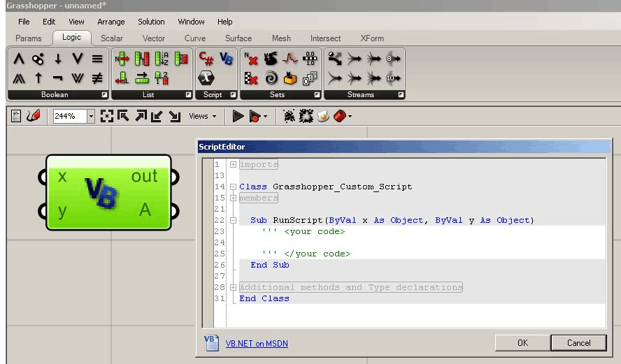621x364 pixels.
Task: Open the red cylinder preview dropdown arrow
Action: click(x=350, y=116)
